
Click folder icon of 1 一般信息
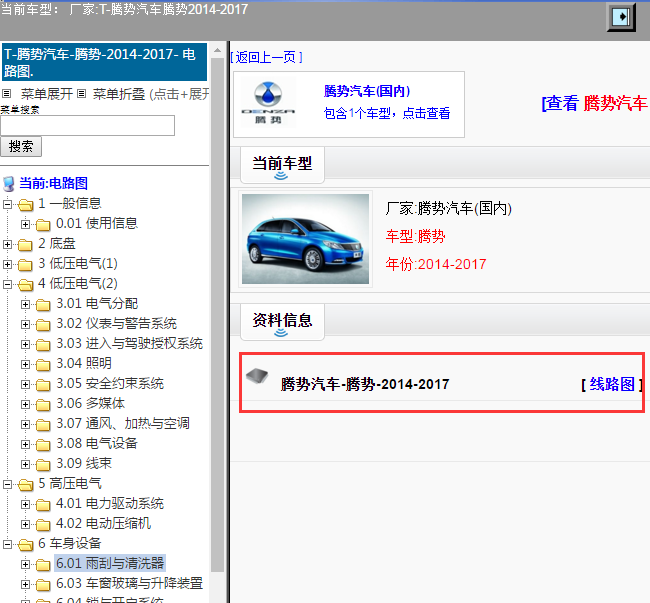tap(26, 204)
